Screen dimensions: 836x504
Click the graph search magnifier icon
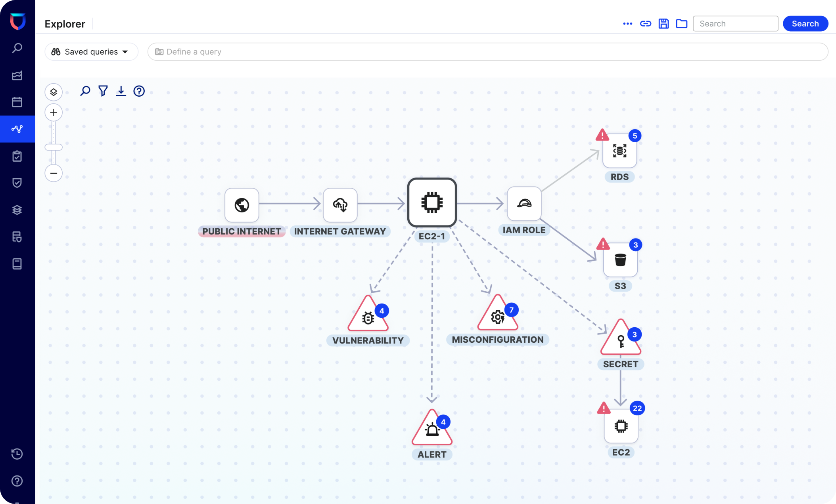click(x=85, y=91)
